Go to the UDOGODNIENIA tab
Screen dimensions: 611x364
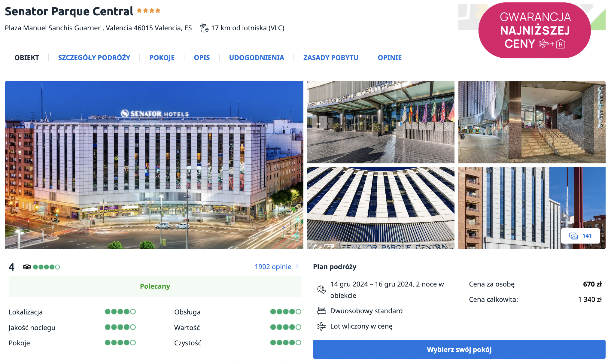coord(257,58)
